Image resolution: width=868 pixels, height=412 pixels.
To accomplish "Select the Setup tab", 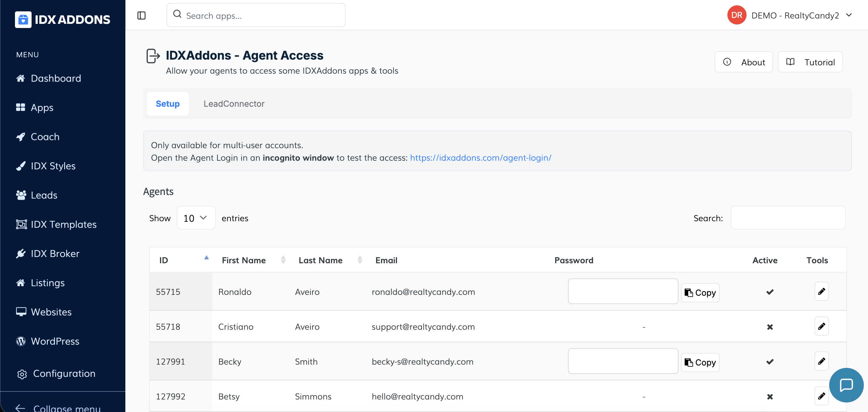I will [x=167, y=104].
